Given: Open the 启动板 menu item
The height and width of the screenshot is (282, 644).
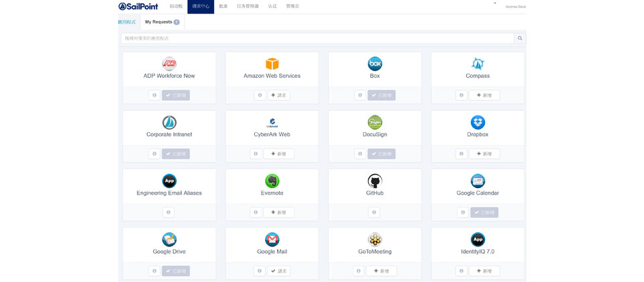Looking at the screenshot, I should [176, 6].
